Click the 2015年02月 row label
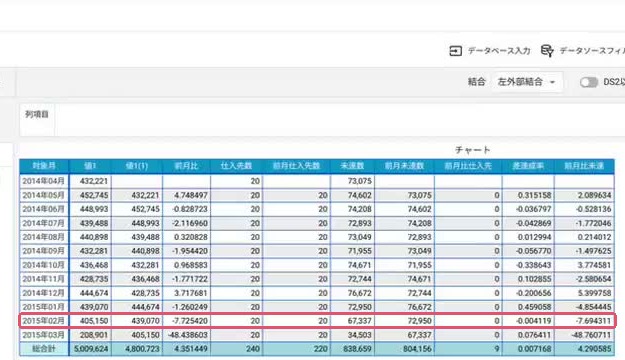The height and width of the screenshot is (360, 625). pyautogui.click(x=43, y=321)
